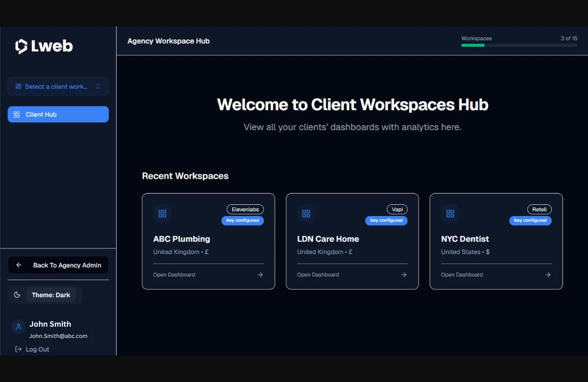Click the Retell badge on NYC Dentist
The image size is (588, 382).
[x=539, y=210]
